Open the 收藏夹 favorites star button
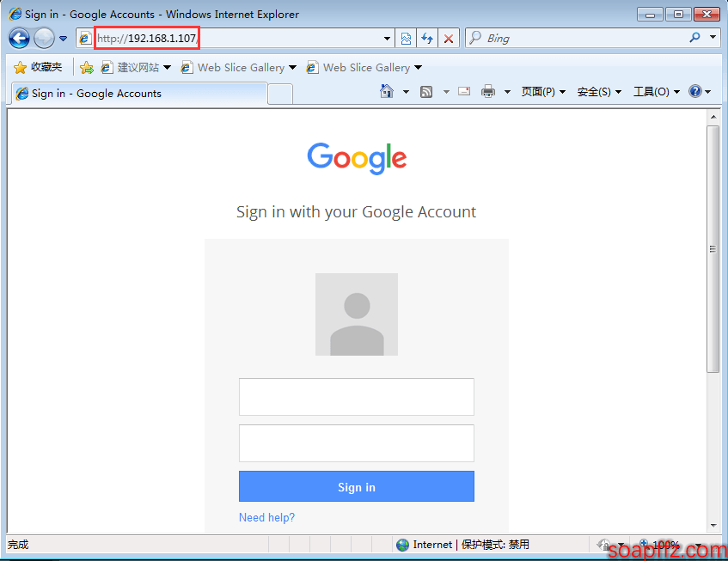This screenshot has width=728, height=561. pyautogui.click(x=38, y=67)
